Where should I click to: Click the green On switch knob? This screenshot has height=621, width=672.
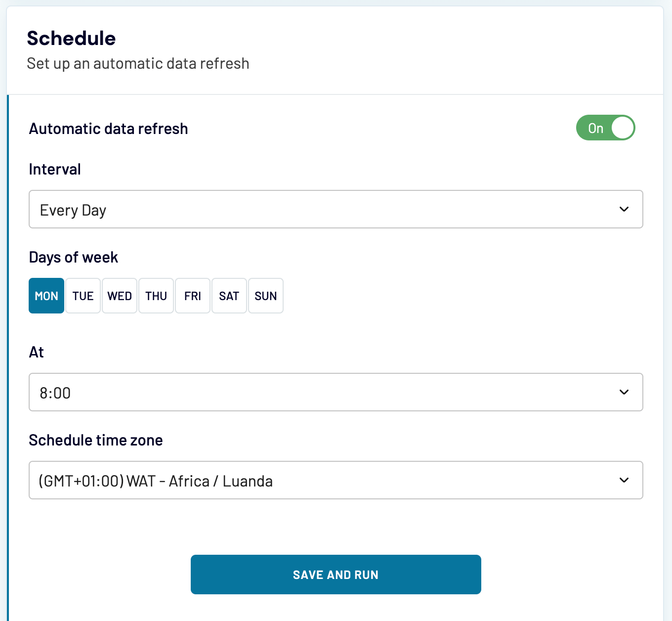(x=621, y=128)
